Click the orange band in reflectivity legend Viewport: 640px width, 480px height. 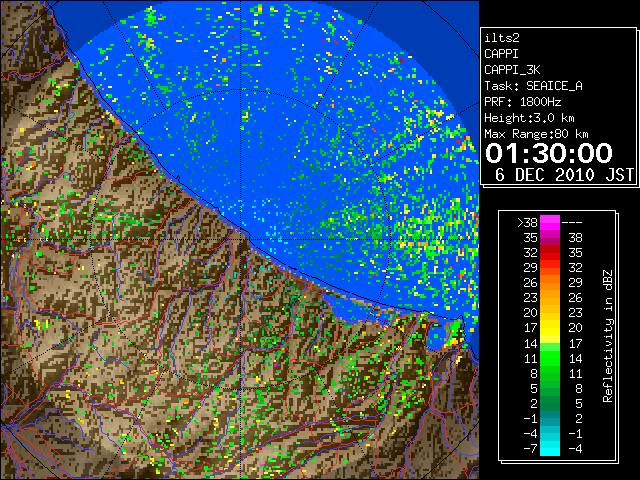(x=550, y=282)
